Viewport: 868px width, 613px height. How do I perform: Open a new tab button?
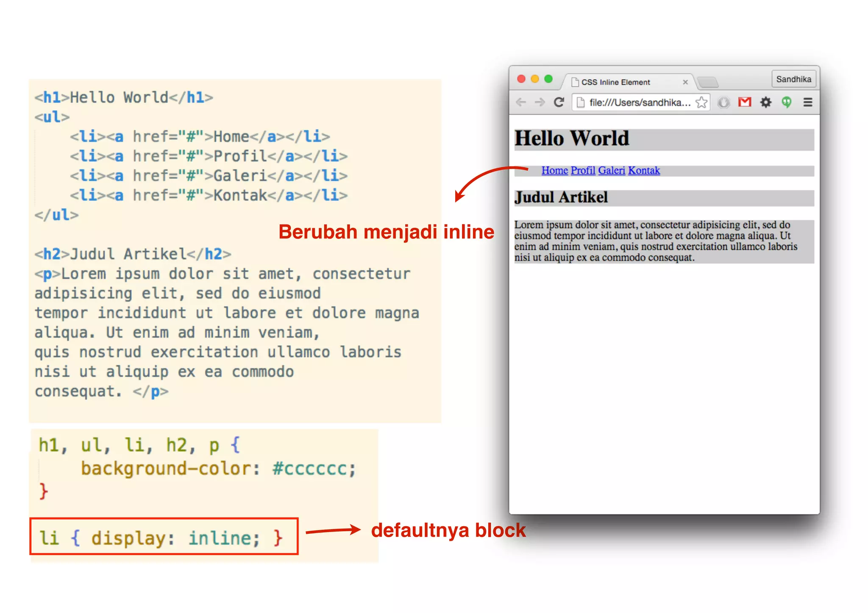pyautogui.click(x=707, y=82)
